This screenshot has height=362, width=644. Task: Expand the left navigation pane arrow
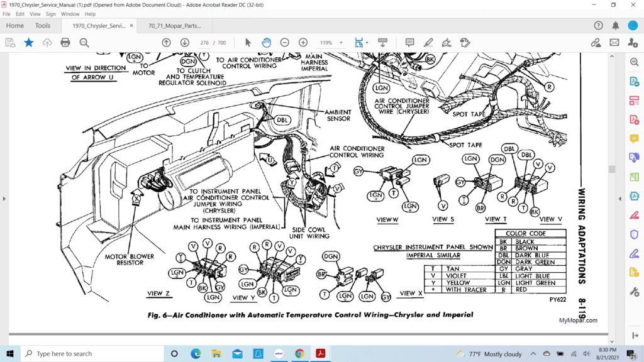point(4,199)
